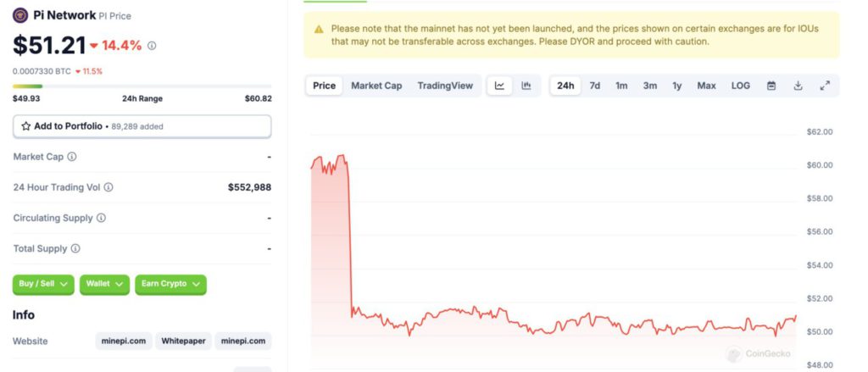Switch to the line chart view icon

click(x=500, y=86)
